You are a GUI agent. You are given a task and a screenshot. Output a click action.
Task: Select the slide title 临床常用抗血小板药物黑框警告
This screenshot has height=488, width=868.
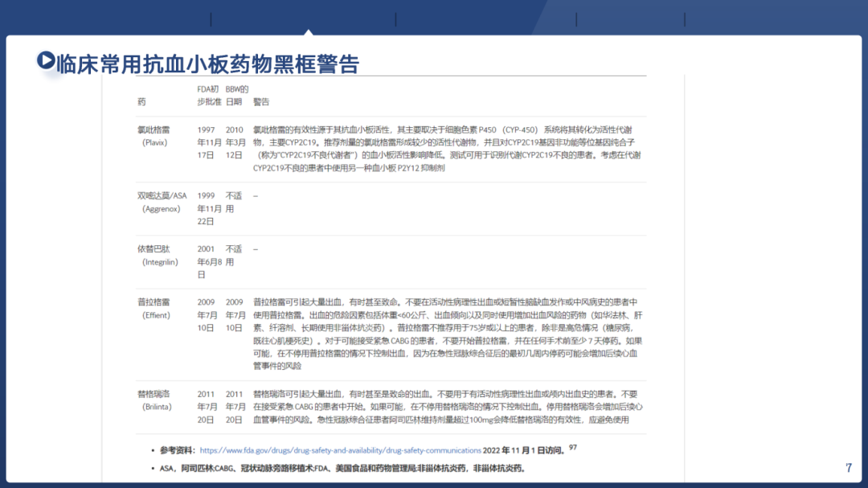click(x=208, y=64)
